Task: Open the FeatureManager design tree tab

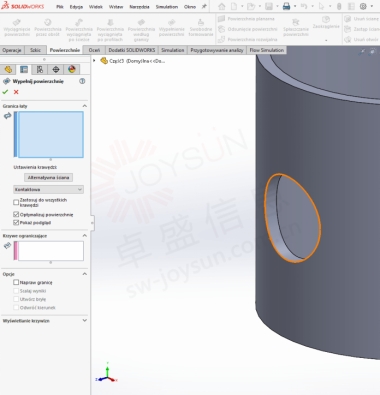Action: (x=8, y=69)
